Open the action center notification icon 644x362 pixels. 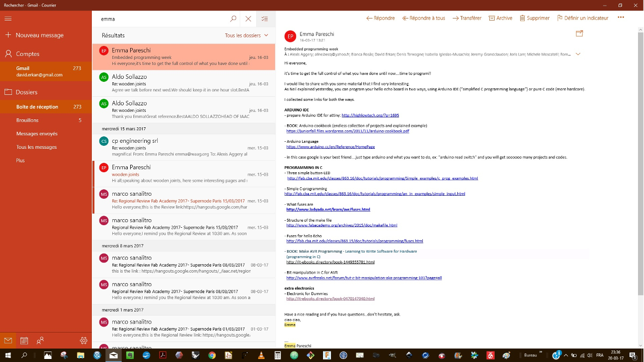pos(633,356)
